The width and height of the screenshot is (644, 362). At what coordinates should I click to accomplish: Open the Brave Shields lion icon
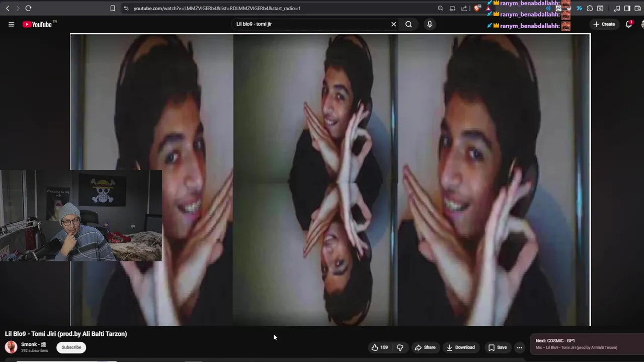click(477, 8)
